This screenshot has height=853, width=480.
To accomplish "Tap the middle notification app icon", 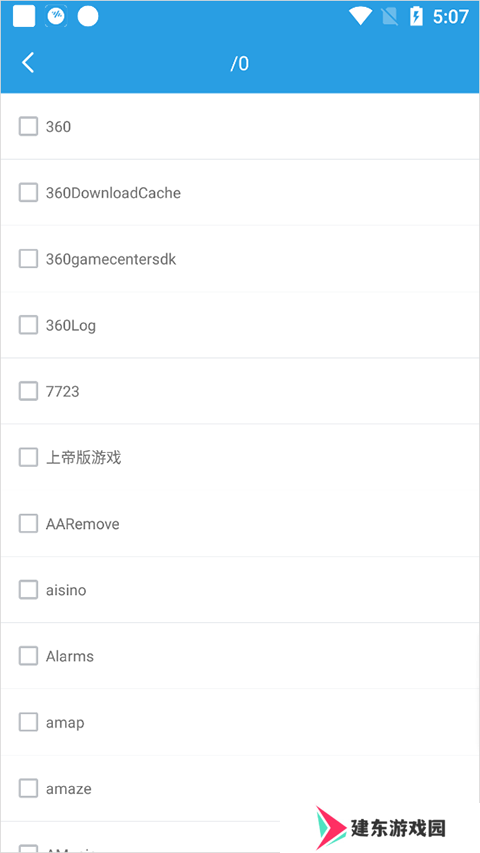I will click(56, 16).
